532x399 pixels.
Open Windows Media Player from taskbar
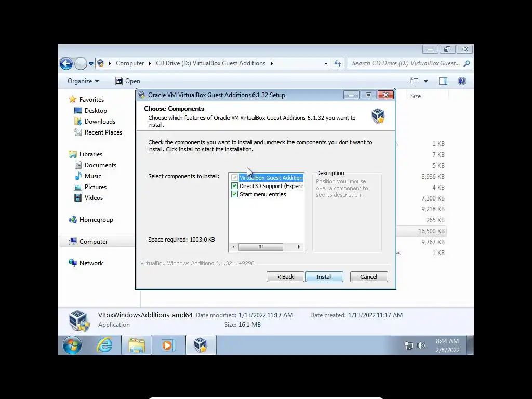(x=168, y=345)
